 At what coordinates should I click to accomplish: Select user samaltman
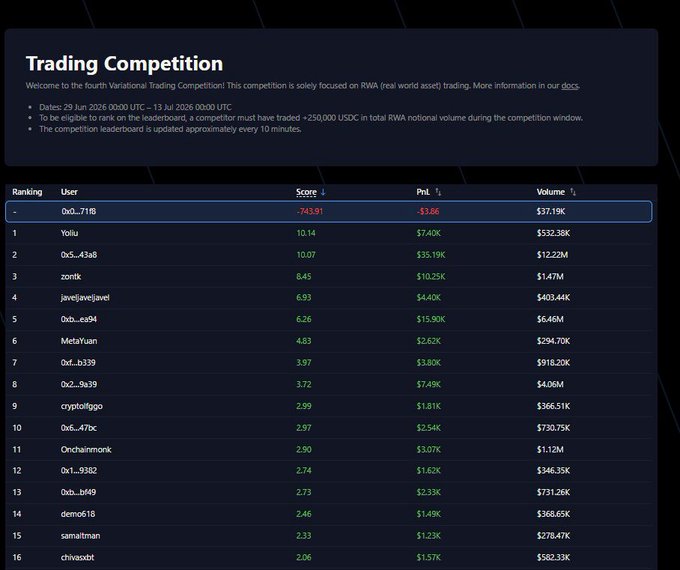click(x=80, y=535)
